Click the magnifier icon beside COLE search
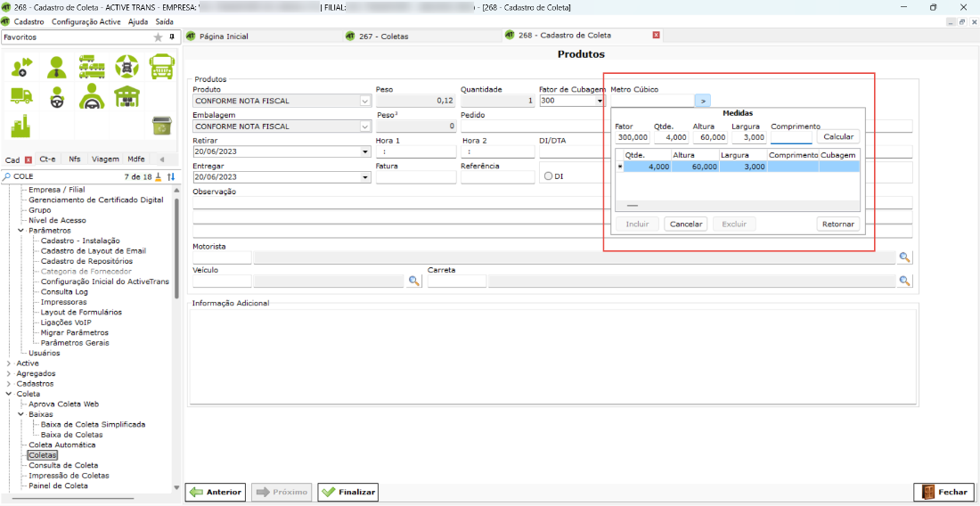 pos(7,177)
